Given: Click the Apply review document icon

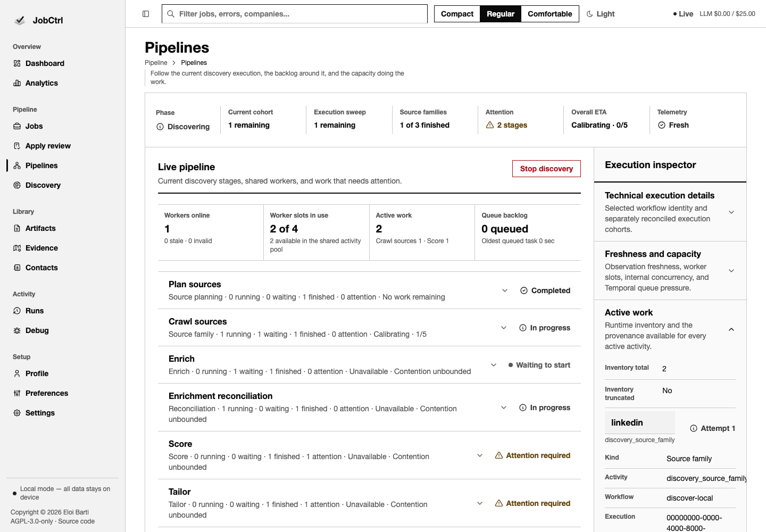Looking at the screenshot, I should click(17, 146).
